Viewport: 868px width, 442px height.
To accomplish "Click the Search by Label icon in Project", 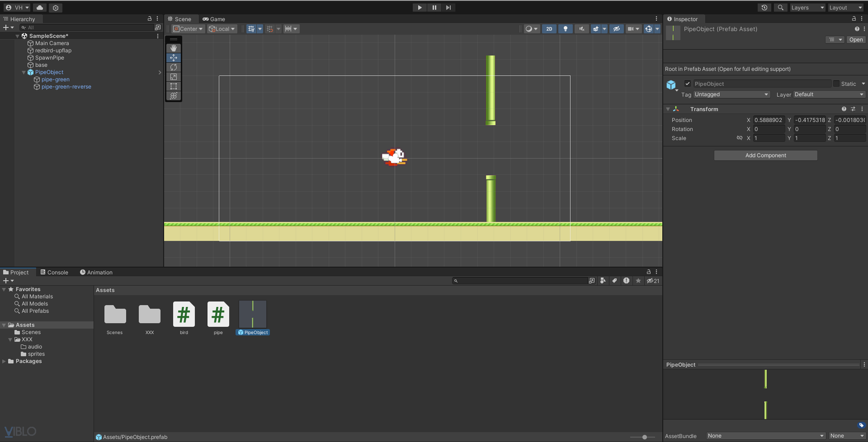I will (614, 281).
